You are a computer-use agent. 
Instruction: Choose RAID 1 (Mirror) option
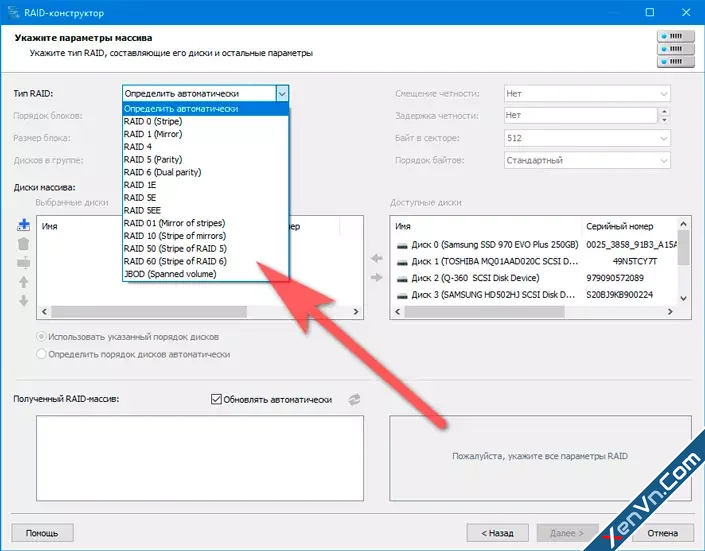pos(205,134)
